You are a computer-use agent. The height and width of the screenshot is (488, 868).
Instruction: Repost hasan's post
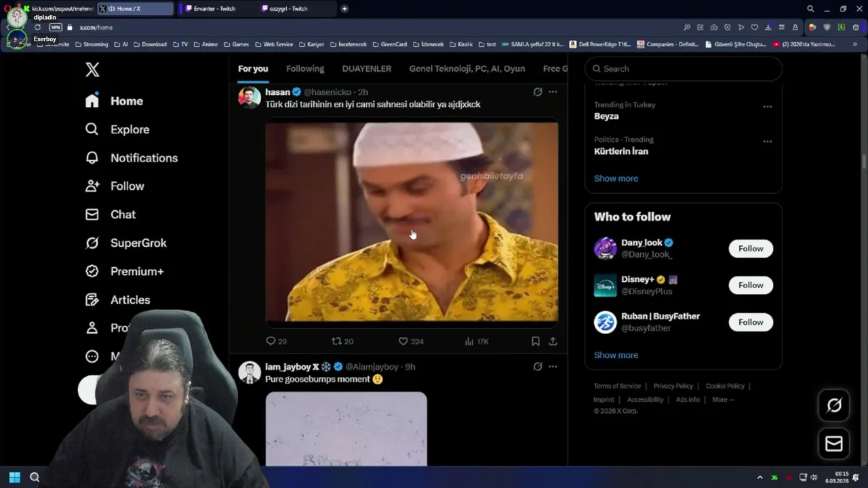(x=342, y=342)
